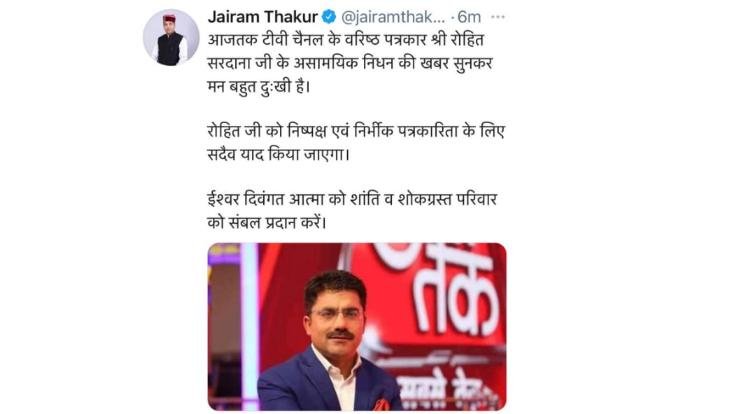
Task: Click the line को संबल प्रदान करें
Action: pos(266,222)
